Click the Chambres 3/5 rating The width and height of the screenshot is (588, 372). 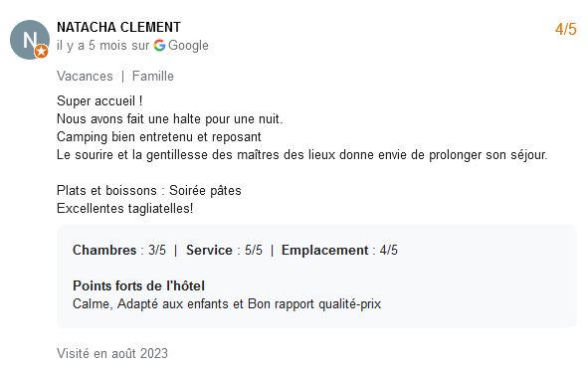coord(119,250)
